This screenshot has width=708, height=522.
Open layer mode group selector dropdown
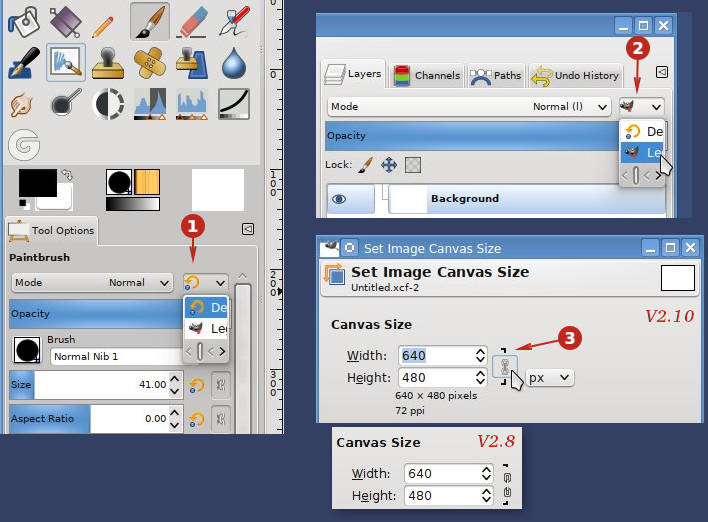(x=642, y=107)
